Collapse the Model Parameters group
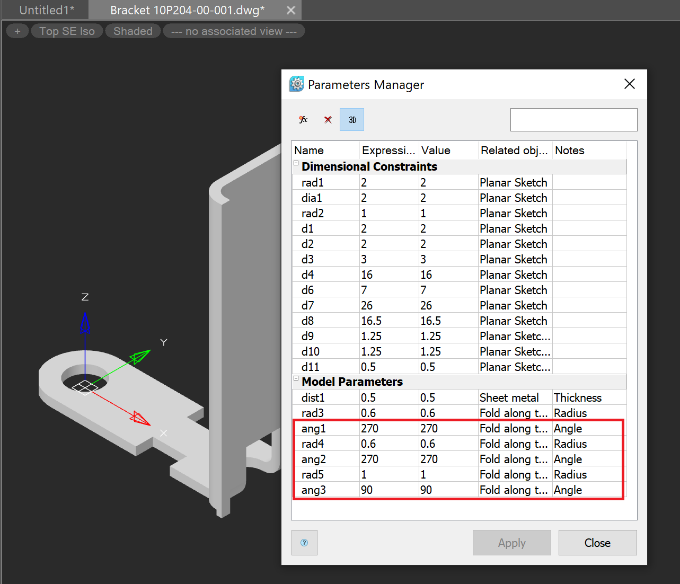 click(x=296, y=382)
